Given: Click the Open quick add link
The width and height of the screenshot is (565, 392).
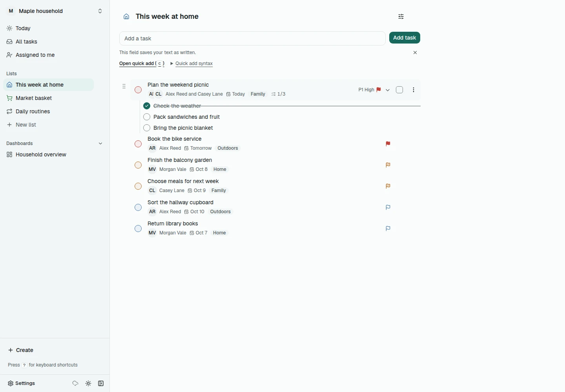Looking at the screenshot, I should coord(142,64).
